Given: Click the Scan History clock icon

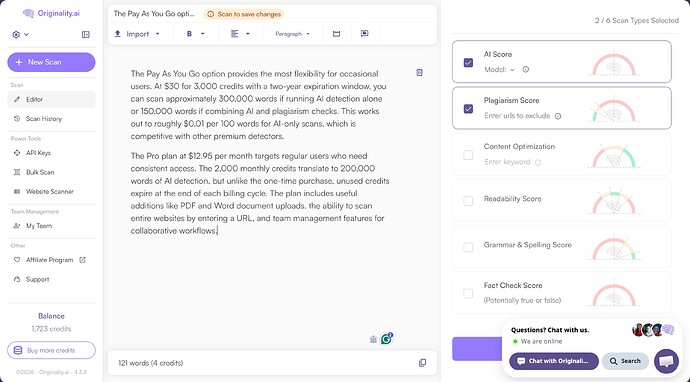Looking at the screenshot, I should point(17,119).
